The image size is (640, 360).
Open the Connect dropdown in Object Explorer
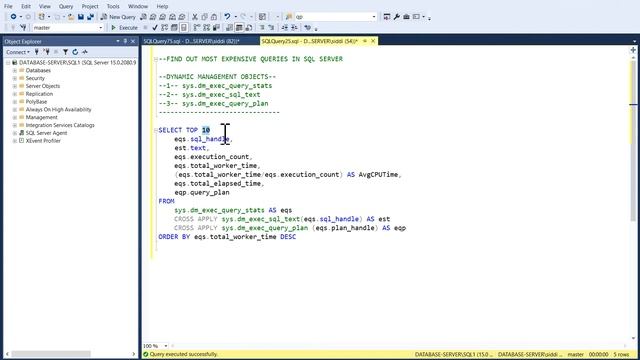(x=18, y=52)
